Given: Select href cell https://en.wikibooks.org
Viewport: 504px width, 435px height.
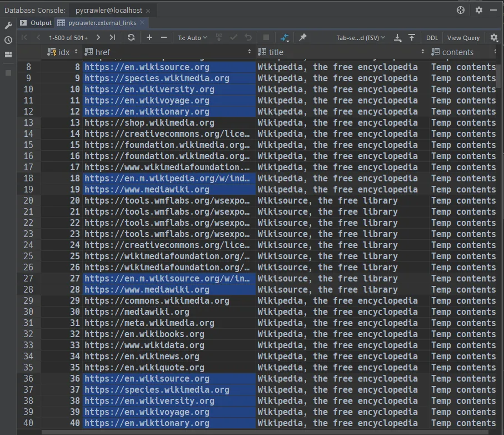Looking at the screenshot, I should click(x=169, y=334).
